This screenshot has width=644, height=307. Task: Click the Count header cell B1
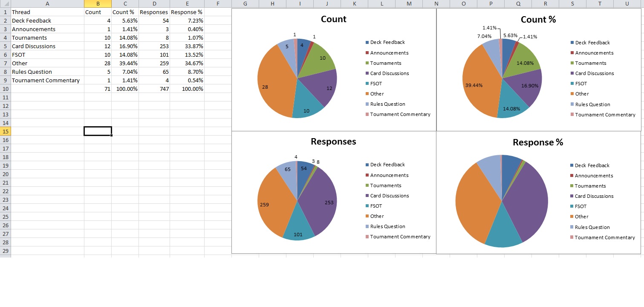click(x=98, y=12)
